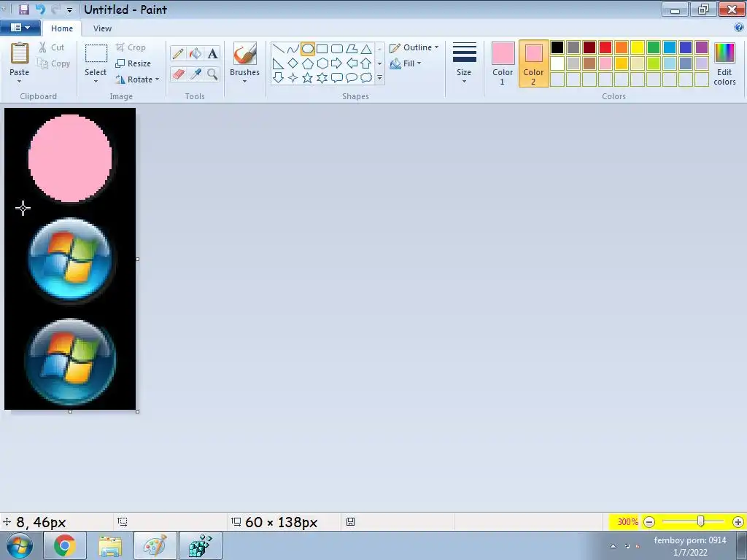Choose the Down arrow shape
The width and height of the screenshot is (747, 560).
[278, 77]
